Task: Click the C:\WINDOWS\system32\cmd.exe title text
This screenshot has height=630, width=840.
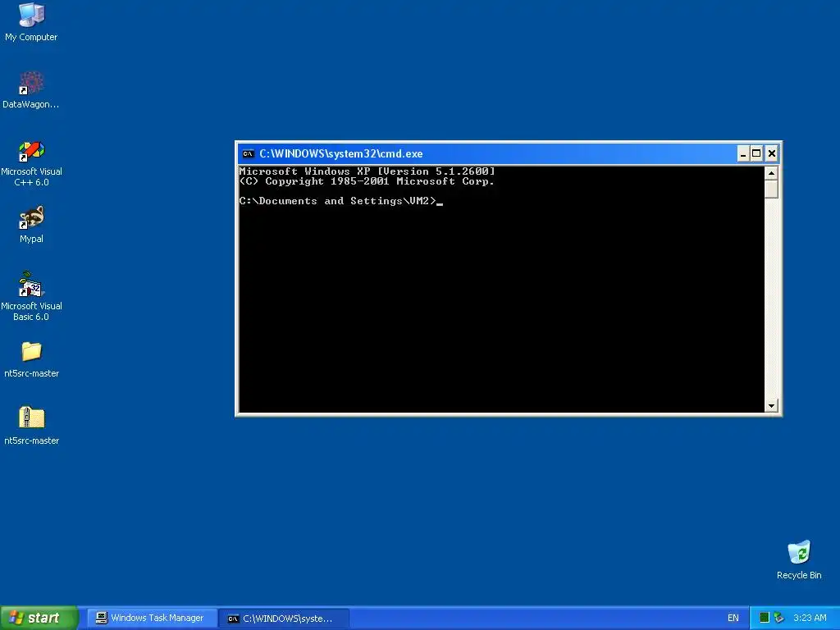Action: click(x=341, y=153)
